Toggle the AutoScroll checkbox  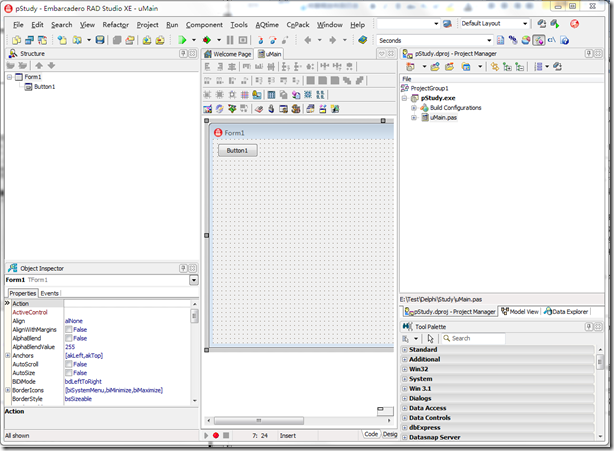click(69, 364)
